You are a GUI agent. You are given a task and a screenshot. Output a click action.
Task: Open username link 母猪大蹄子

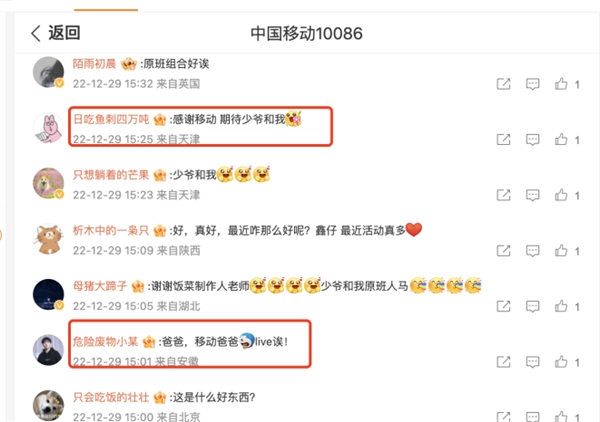[100, 286]
